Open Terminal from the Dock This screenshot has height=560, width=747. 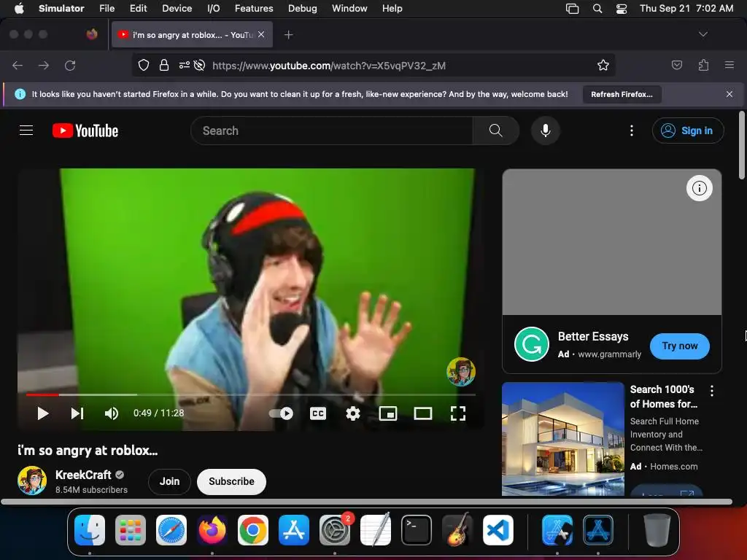[x=417, y=530]
